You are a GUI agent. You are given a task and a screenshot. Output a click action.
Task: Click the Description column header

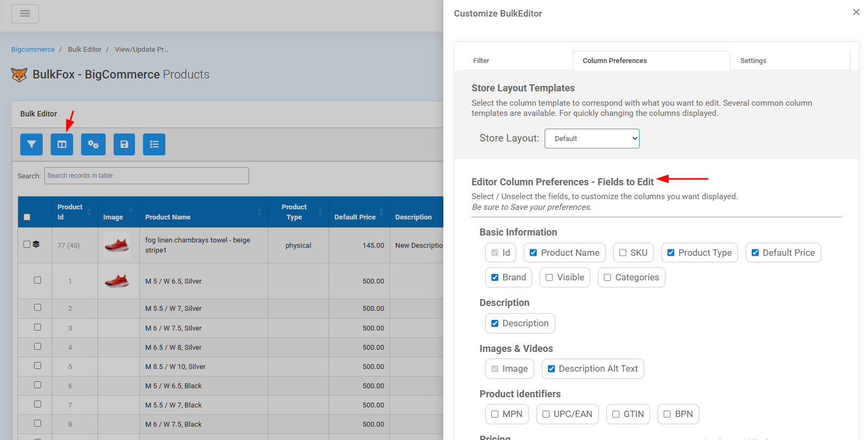click(x=417, y=212)
